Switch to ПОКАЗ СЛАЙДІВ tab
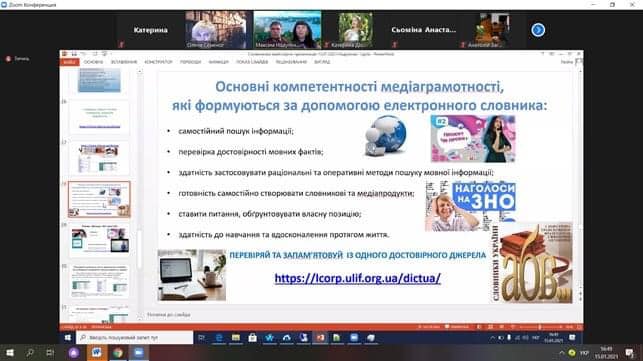Viewport: 643px width, 361px height. [252, 62]
